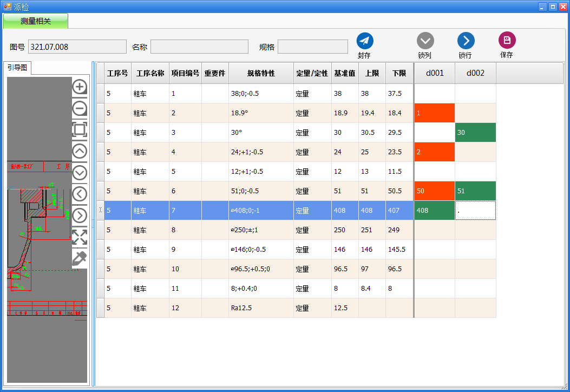Click the 名称 text field
570x392 pixels.
(199, 47)
